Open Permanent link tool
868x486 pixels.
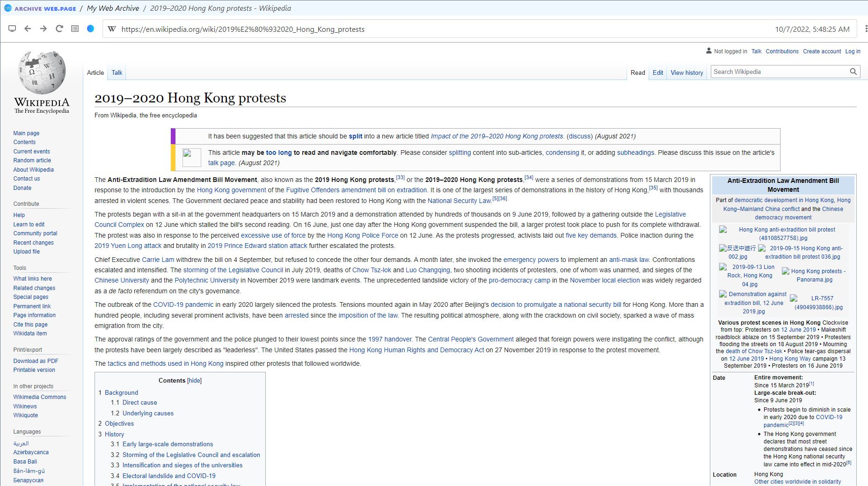pyautogui.click(x=32, y=306)
